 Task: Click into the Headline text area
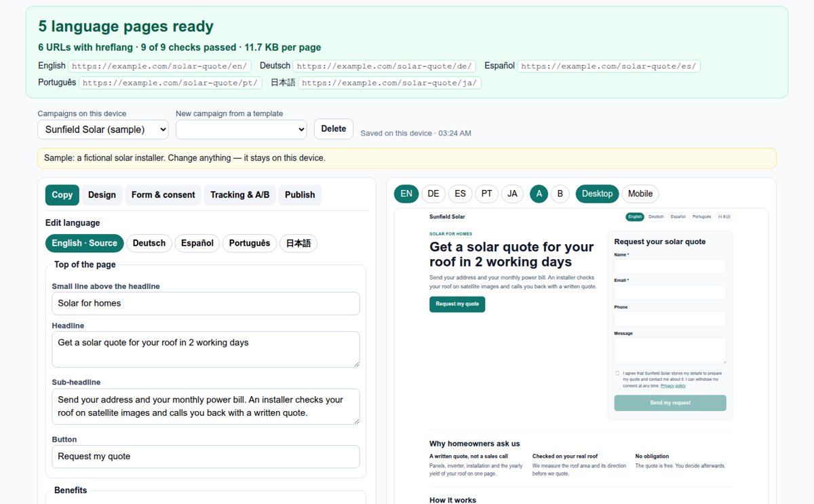click(206, 349)
